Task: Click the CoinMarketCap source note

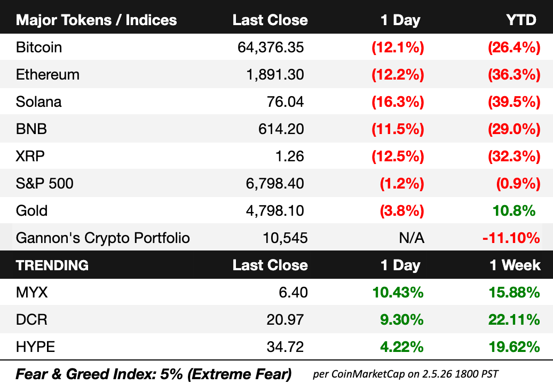Action: (x=406, y=374)
